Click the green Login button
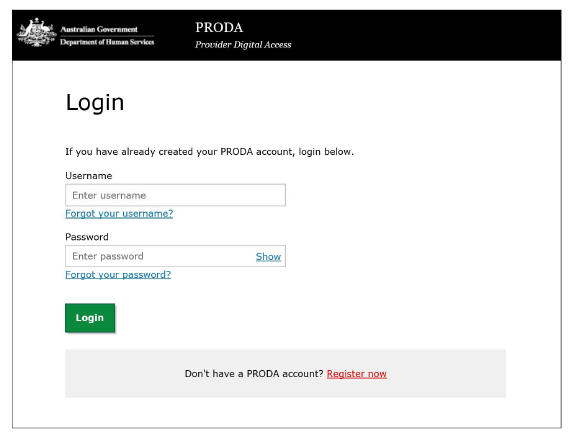576x439 pixels. click(90, 318)
